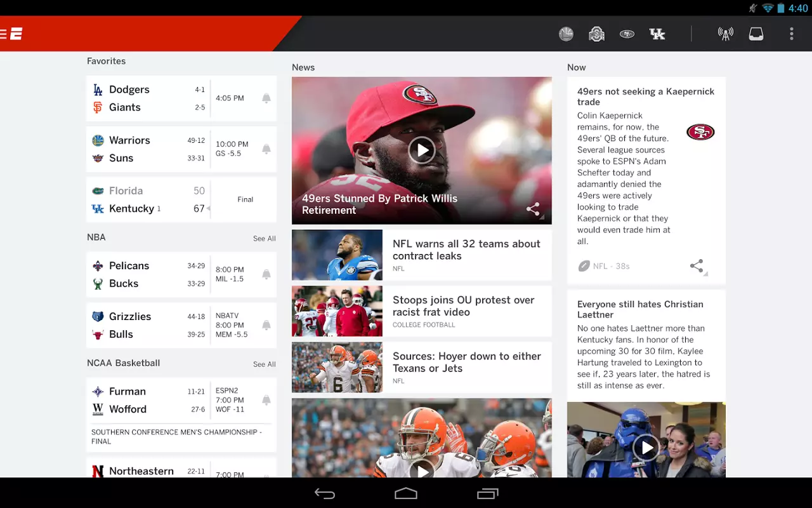Open the Bulls team row
This screenshot has height=508, width=812.
148,334
